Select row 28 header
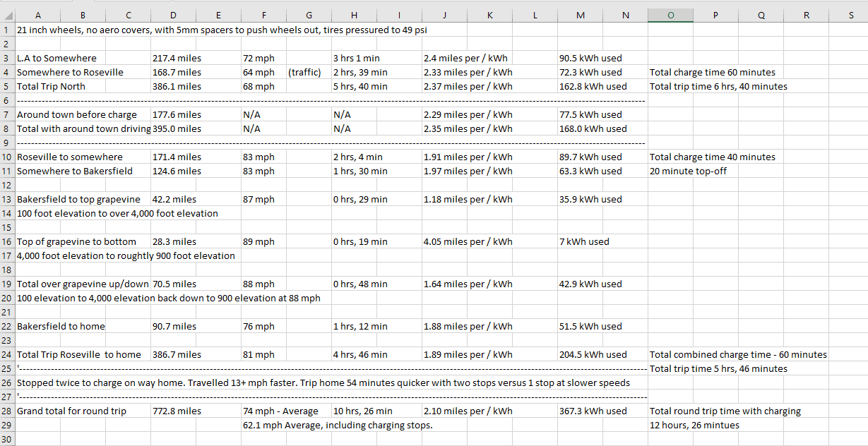The width and height of the screenshot is (868, 446). 7,411
